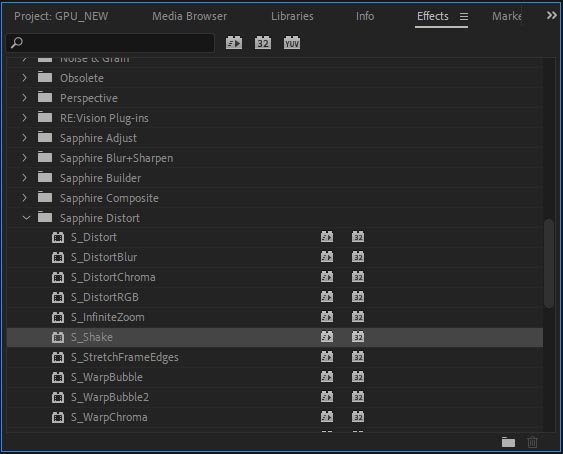Image resolution: width=563 pixels, height=454 pixels.
Task: Expand the Sapphire Builder folder
Action: point(24,178)
